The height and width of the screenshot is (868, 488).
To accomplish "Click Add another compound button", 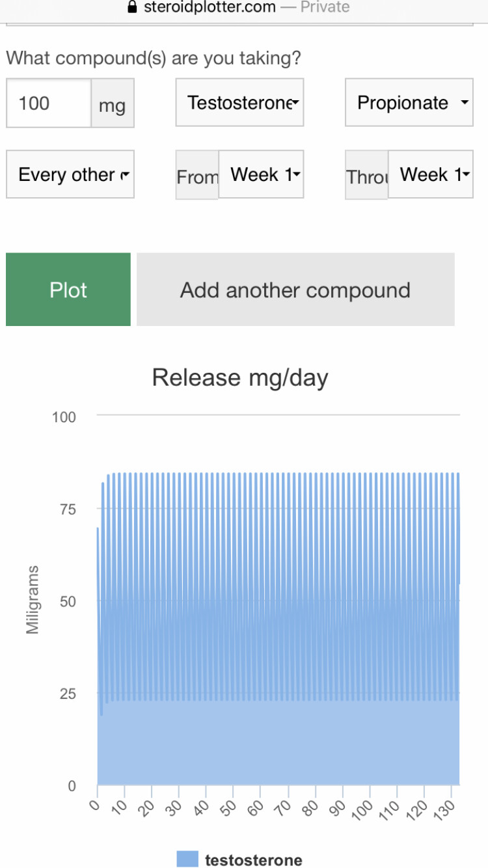I will [x=295, y=290].
